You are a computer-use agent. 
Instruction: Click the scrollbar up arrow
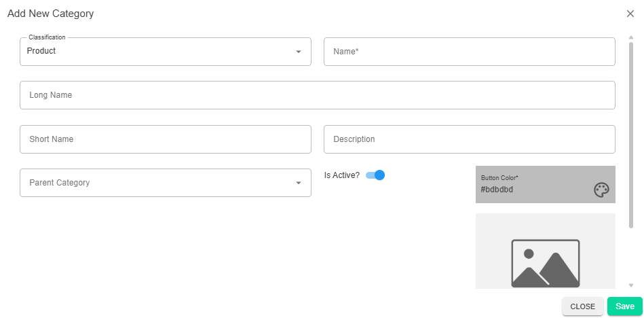click(x=631, y=37)
